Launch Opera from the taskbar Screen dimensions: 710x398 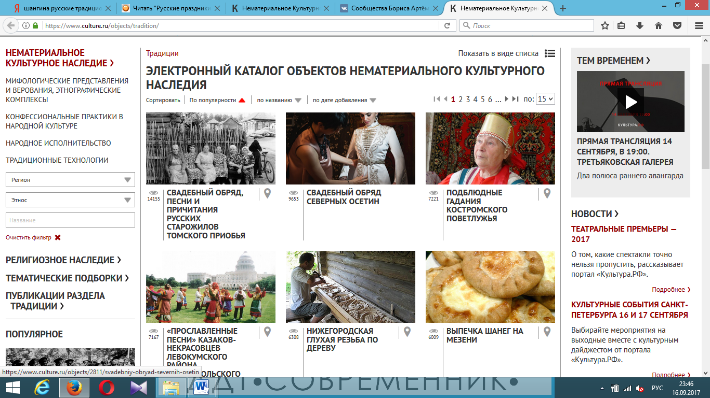click(106, 388)
